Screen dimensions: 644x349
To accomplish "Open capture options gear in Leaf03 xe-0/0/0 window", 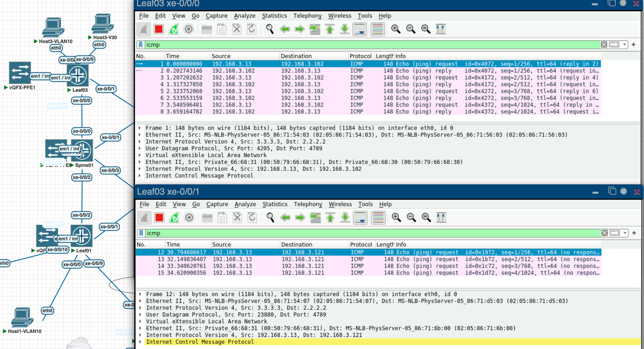I will (x=189, y=29).
